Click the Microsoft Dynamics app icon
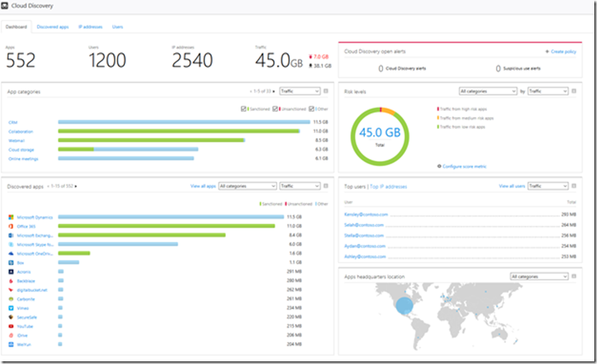 [x=11, y=217]
